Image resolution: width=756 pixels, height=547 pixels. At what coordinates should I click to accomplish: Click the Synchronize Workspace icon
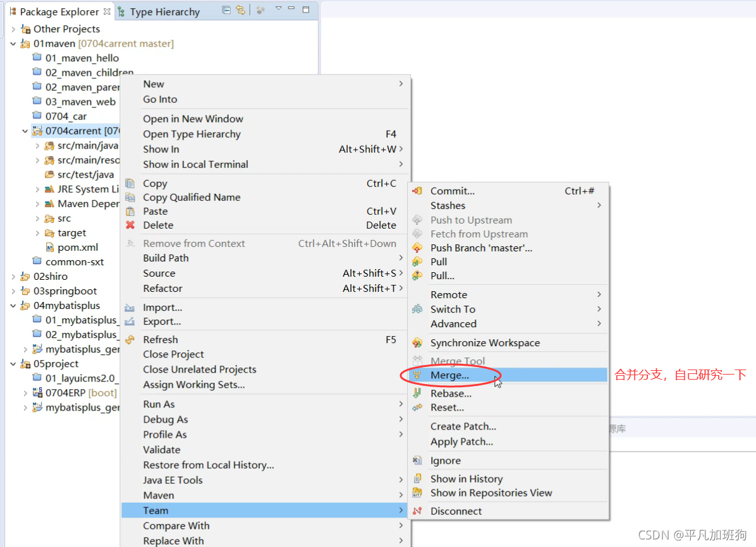[x=417, y=342]
